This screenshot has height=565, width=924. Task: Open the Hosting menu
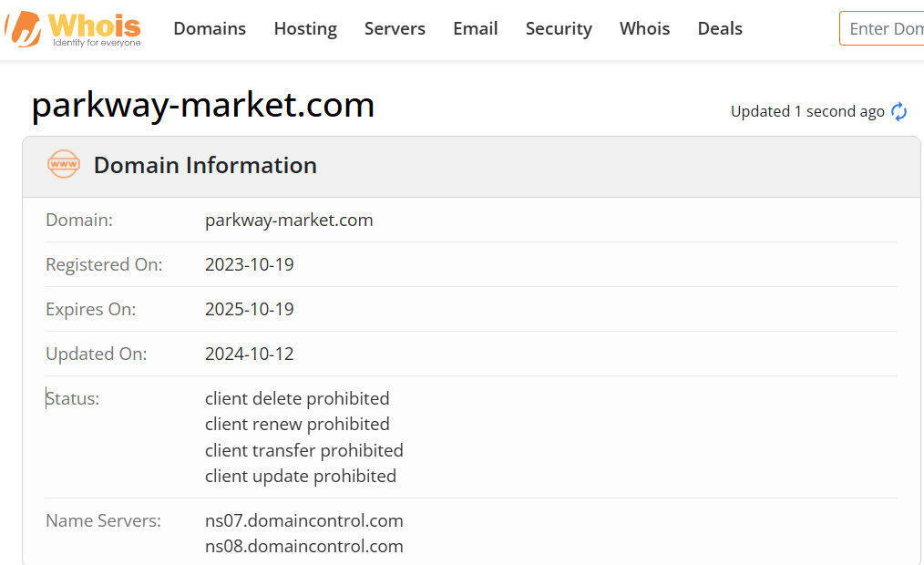(305, 28)
